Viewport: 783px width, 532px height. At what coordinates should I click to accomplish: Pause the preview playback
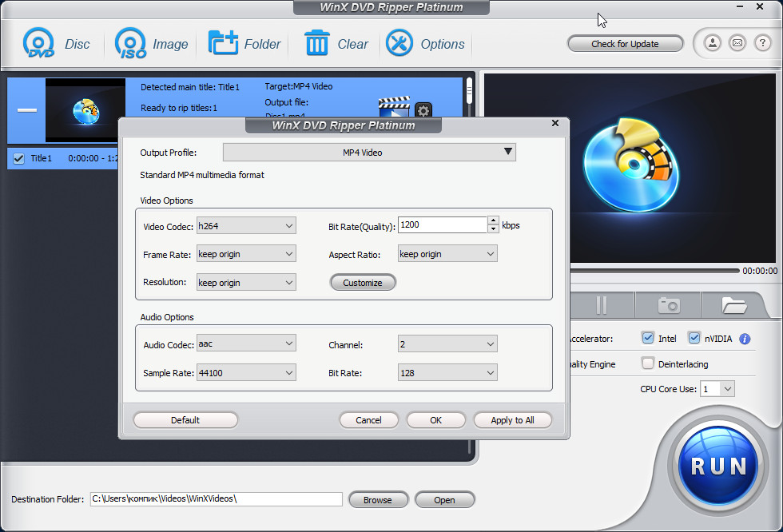click(602, 305)
